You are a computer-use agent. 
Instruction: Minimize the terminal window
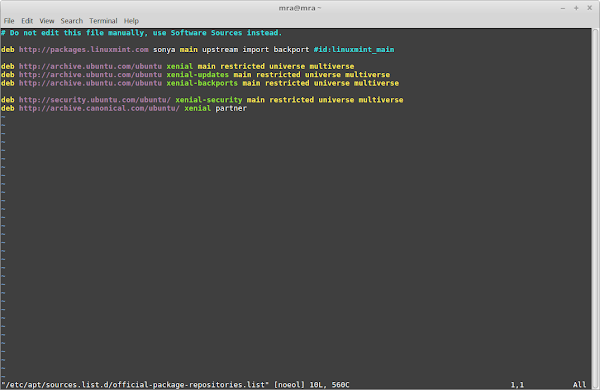pyautogui.click(x=563, y=8)
